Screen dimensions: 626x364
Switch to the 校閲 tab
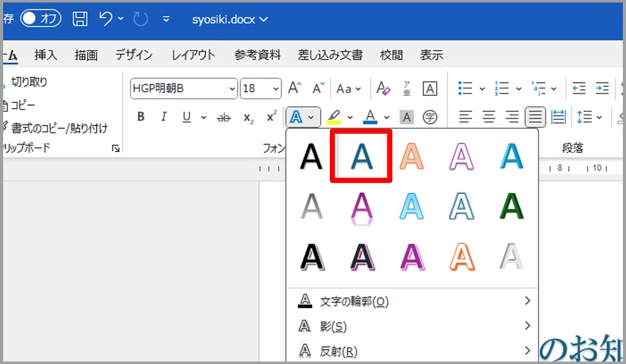(x=391, y=55)
